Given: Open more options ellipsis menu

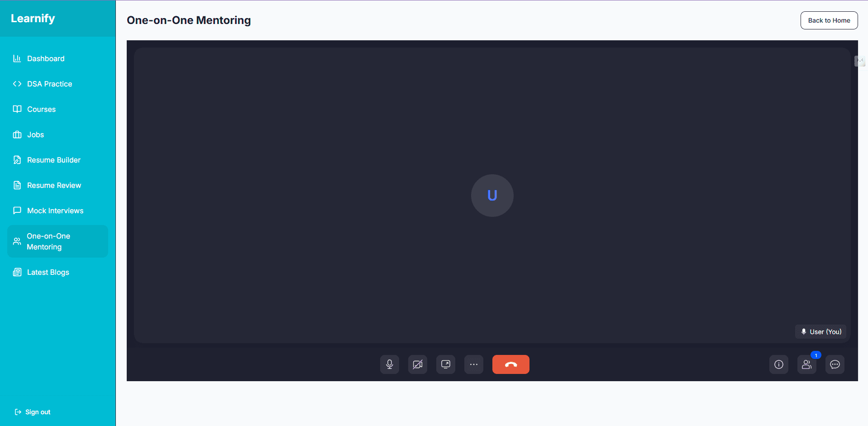Looking at the screenshot, I should (473, 364).
